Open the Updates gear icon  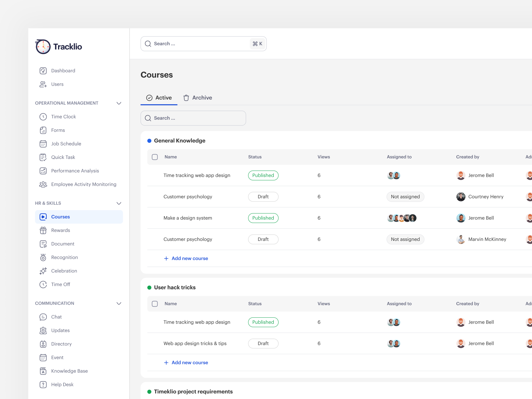(43, 331)
